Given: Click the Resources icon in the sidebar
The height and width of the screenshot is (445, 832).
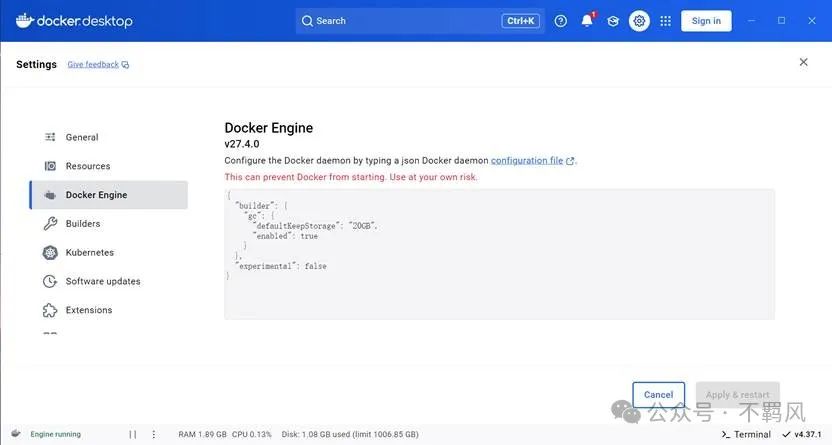Looking at the screenshot, I should pos(50,166).
